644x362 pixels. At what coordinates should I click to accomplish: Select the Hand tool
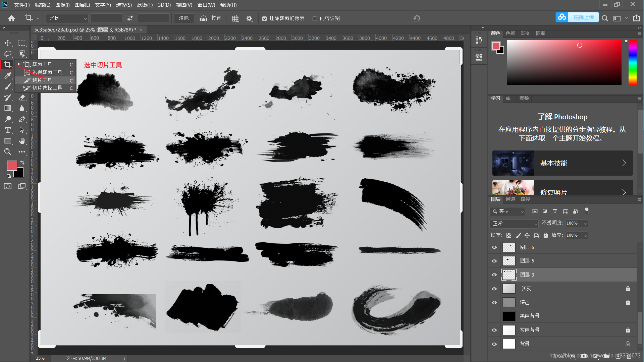click(22, 141)
